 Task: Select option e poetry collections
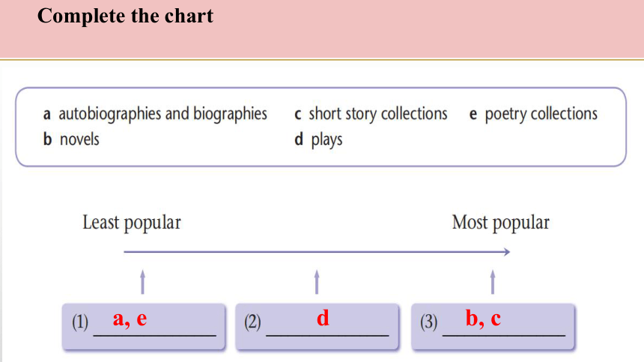[x=533, y=114]
